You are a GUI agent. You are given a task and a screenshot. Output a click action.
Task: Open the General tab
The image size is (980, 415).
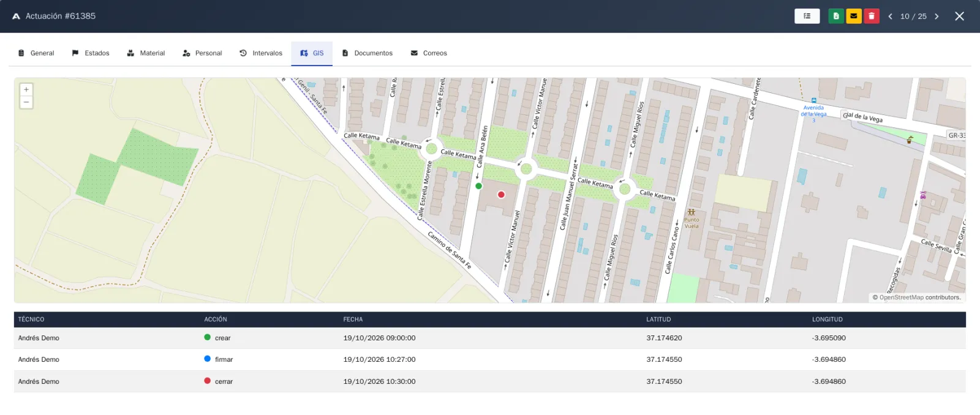click(x=36, y=53)
